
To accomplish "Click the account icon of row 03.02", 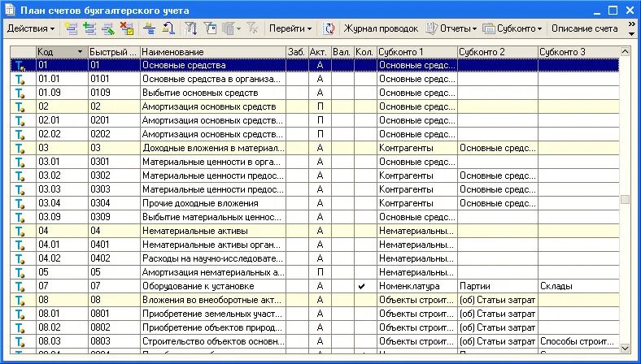I will pyautogui.click(x=20, y=176).
